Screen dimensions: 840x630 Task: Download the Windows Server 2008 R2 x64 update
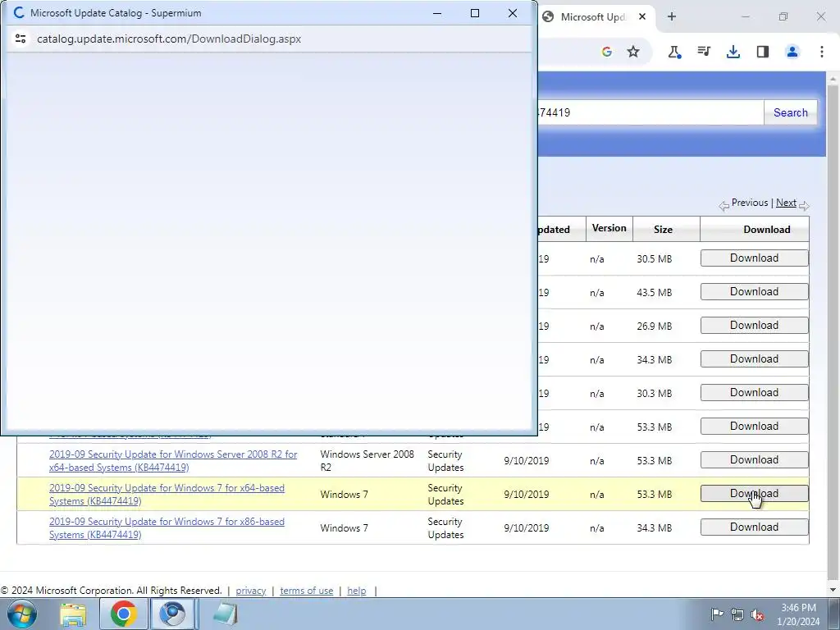(x=755, y=460)
